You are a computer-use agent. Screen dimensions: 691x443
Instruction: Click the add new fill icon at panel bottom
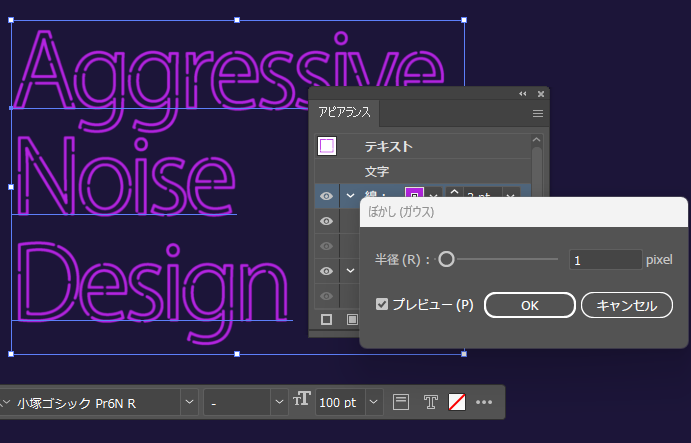[351, 320]
